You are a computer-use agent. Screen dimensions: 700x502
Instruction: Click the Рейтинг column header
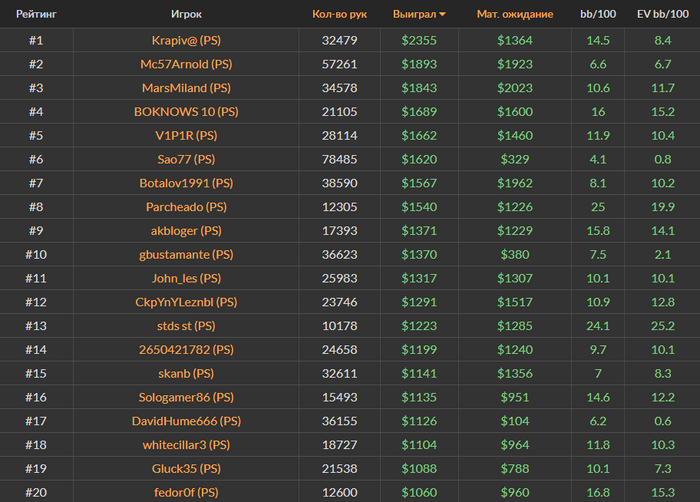coord(35,15)
